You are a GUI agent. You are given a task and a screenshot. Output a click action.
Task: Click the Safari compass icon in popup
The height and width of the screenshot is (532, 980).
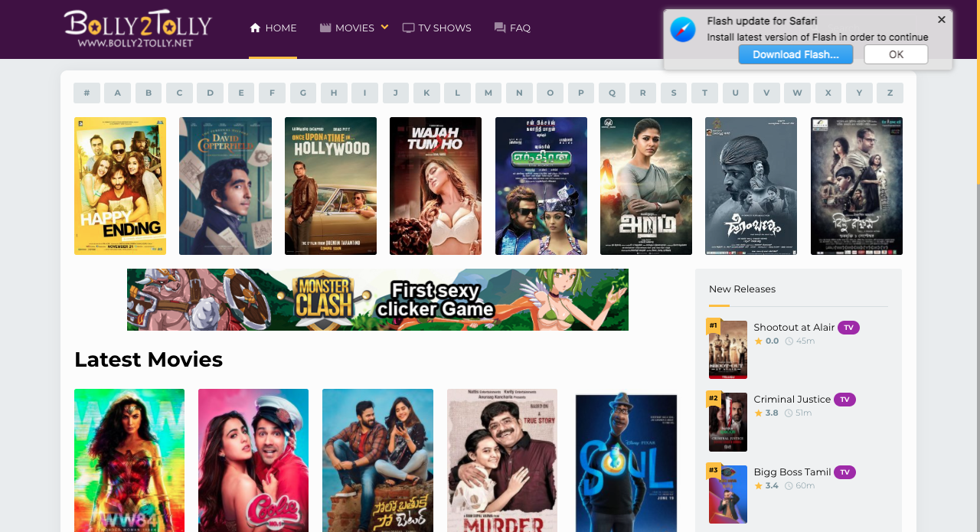pyautogui.click(x=683, y=30)
